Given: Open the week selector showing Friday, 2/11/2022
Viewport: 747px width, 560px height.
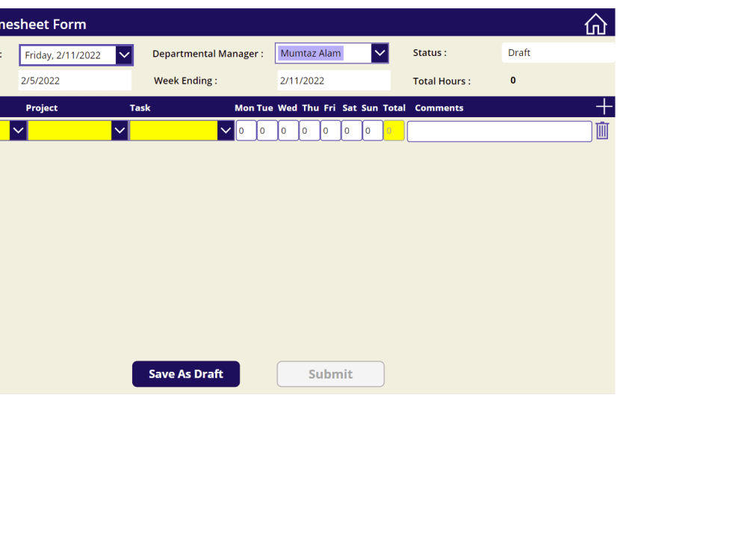Looking at the screenshot, I should click(124, 55).
